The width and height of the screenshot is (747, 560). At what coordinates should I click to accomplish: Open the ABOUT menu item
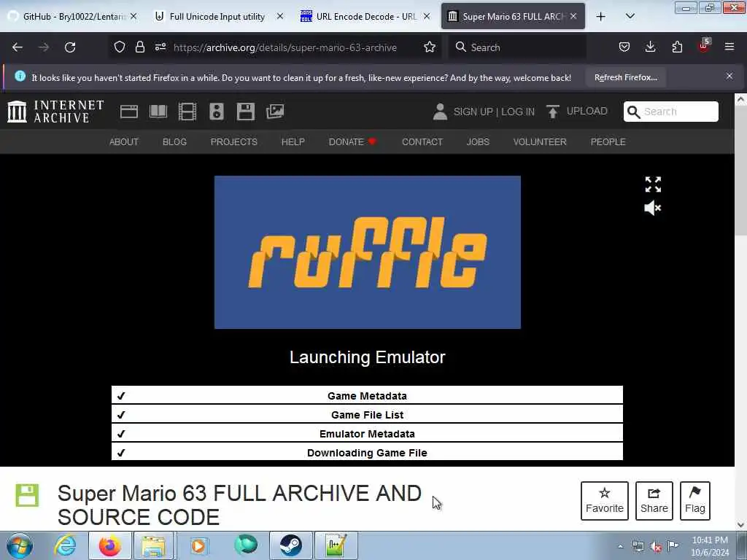pyautogui.click(x=124, y=142)
